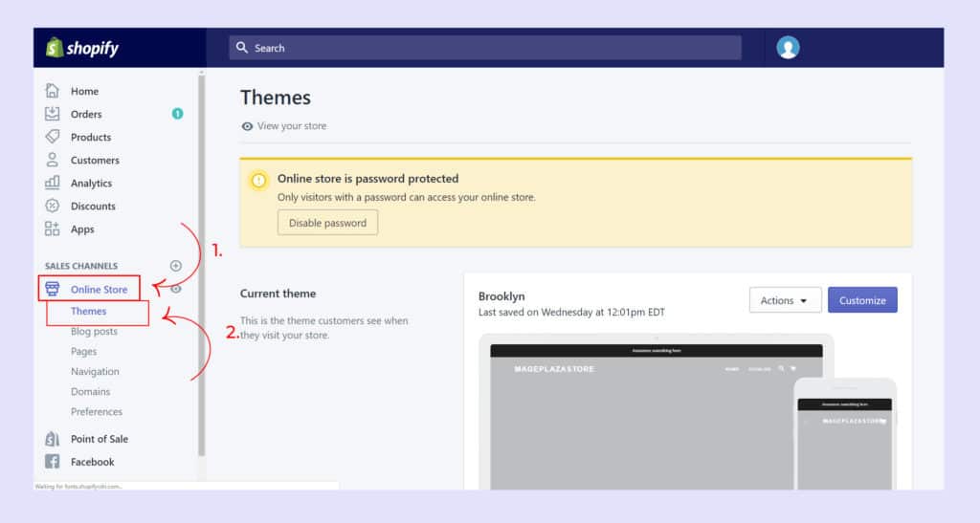Click the View your store link

(292, 126)
